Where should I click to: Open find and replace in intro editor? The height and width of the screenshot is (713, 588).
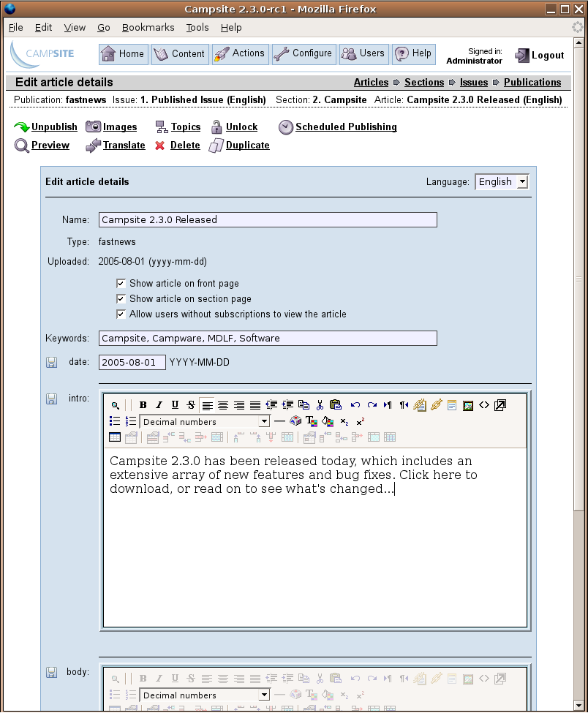pyautogui.click(x=116, y=404)
